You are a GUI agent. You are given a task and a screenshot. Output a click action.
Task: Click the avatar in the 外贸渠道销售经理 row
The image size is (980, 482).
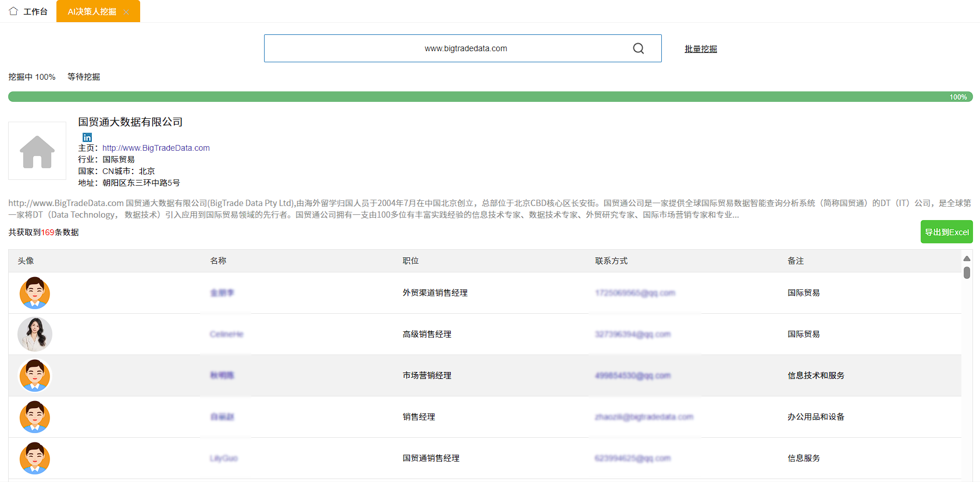35,293
